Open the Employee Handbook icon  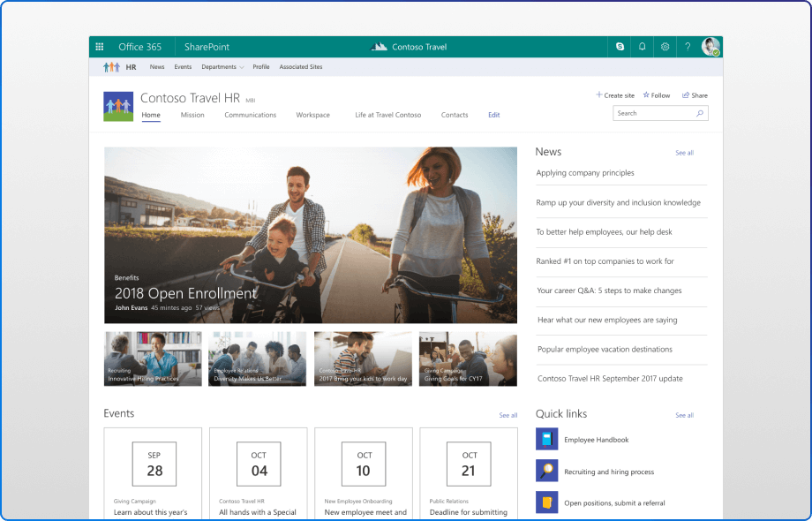click(547, 439)
